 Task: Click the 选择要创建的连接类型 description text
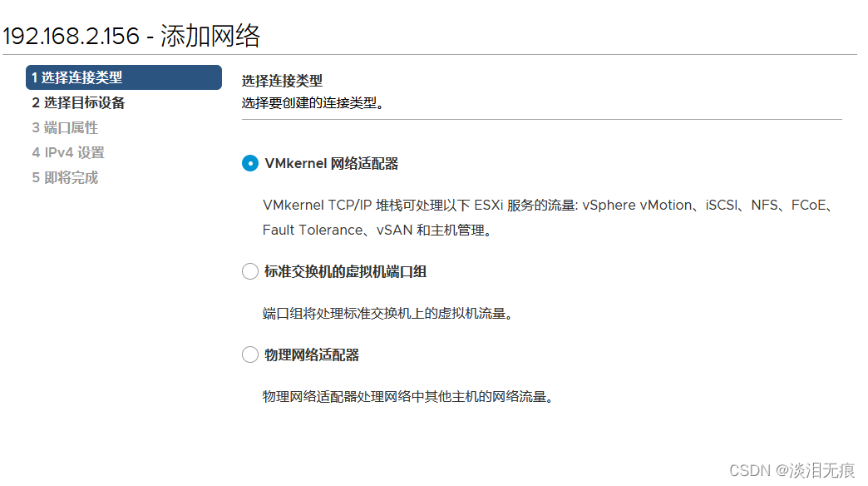310,103
